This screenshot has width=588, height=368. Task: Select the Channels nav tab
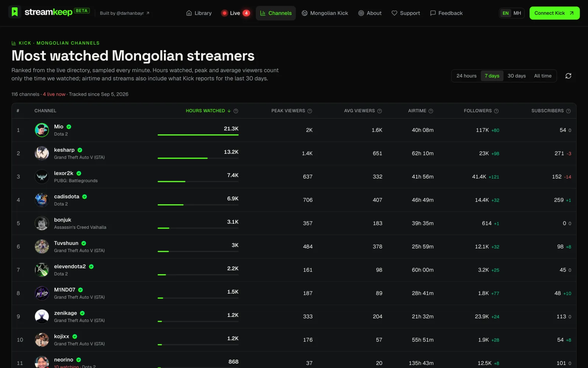(276, 13)
